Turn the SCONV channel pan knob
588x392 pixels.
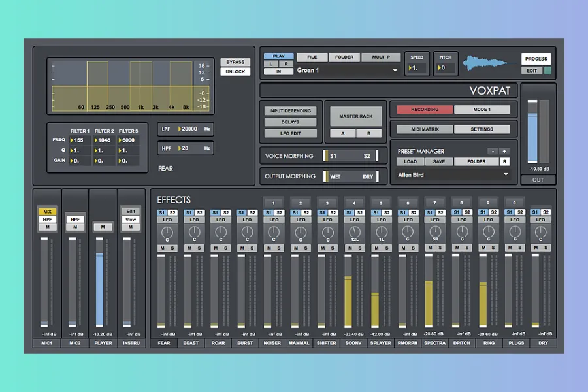[354, 231]
